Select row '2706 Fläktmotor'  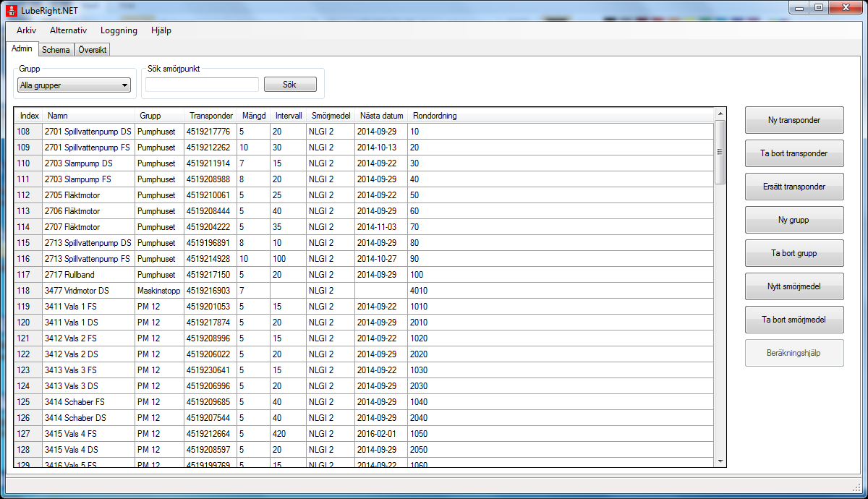(364, 211)
